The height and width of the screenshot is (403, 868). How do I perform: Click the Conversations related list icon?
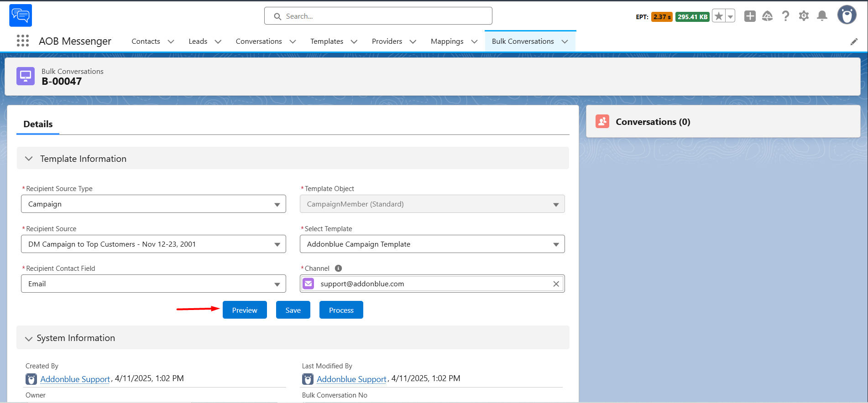(x=602, y=121)
